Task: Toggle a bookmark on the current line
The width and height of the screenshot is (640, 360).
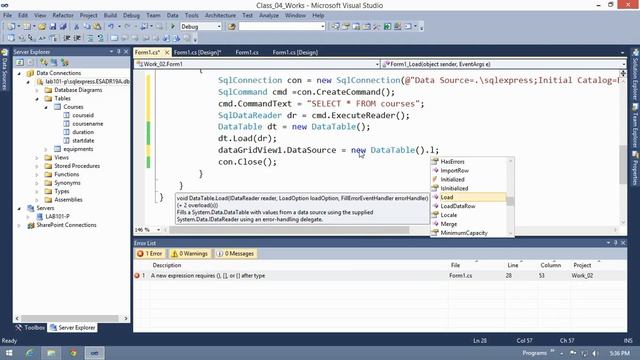Action: pos(114,38)
